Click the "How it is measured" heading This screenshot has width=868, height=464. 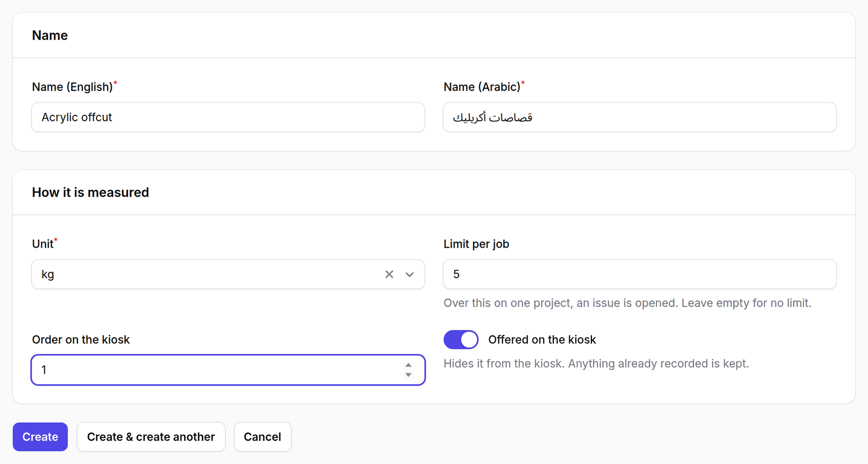(91, 192)
